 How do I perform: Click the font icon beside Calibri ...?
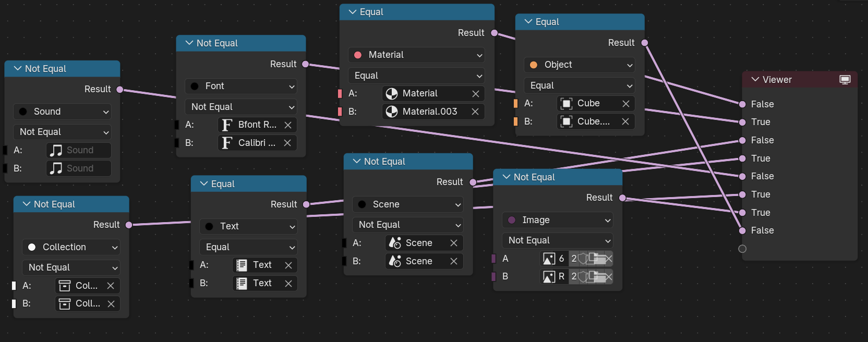coord(227,143)
